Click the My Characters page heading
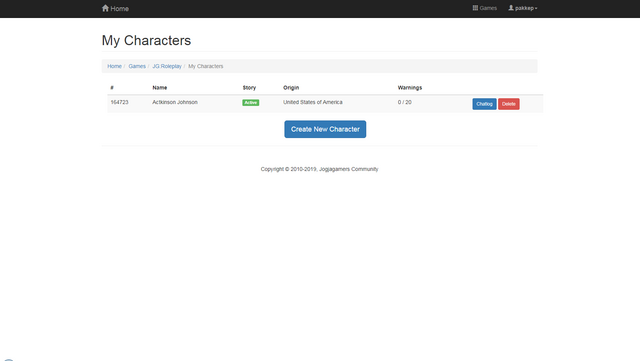This screenshot has height=361, width=640. click(146, 40)
